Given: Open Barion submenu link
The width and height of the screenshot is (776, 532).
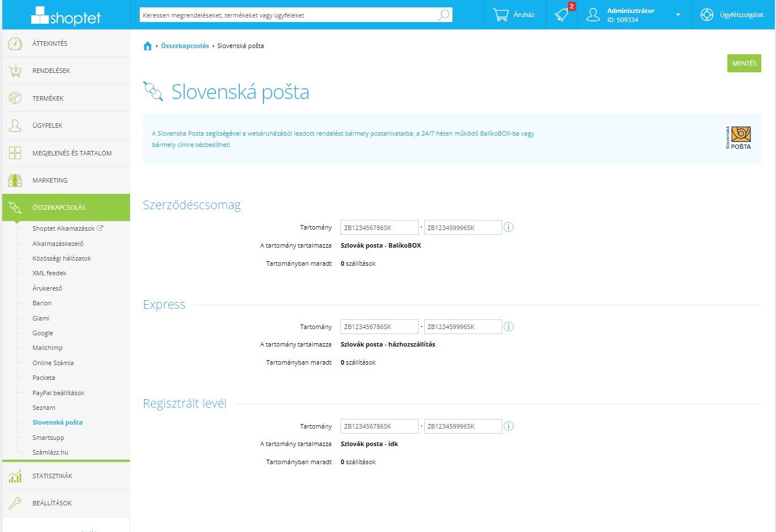Looking at the screenshot, I should tap(42, 303).
